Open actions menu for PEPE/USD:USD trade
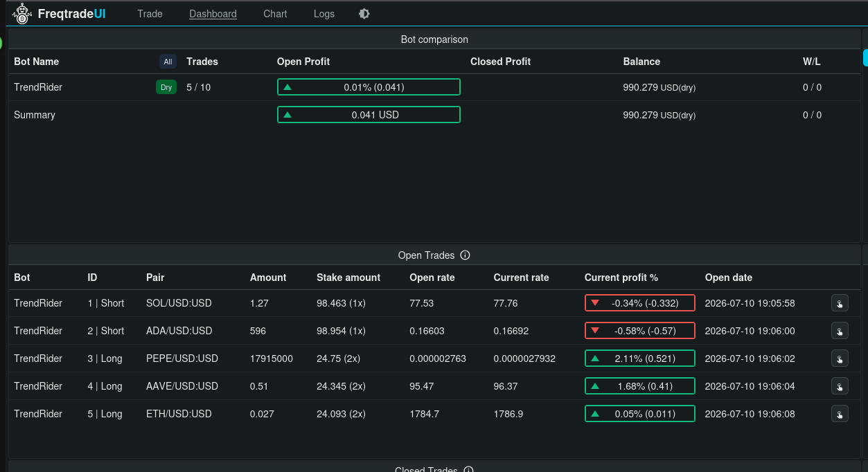Viewport: 868px width, 472px height. tap(840, 358)
